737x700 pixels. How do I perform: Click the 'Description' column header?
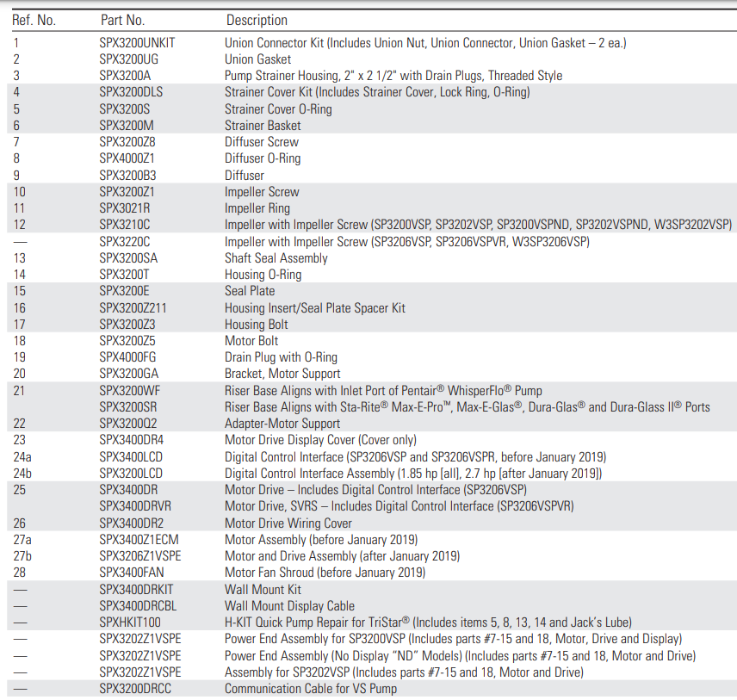(257, 20)
